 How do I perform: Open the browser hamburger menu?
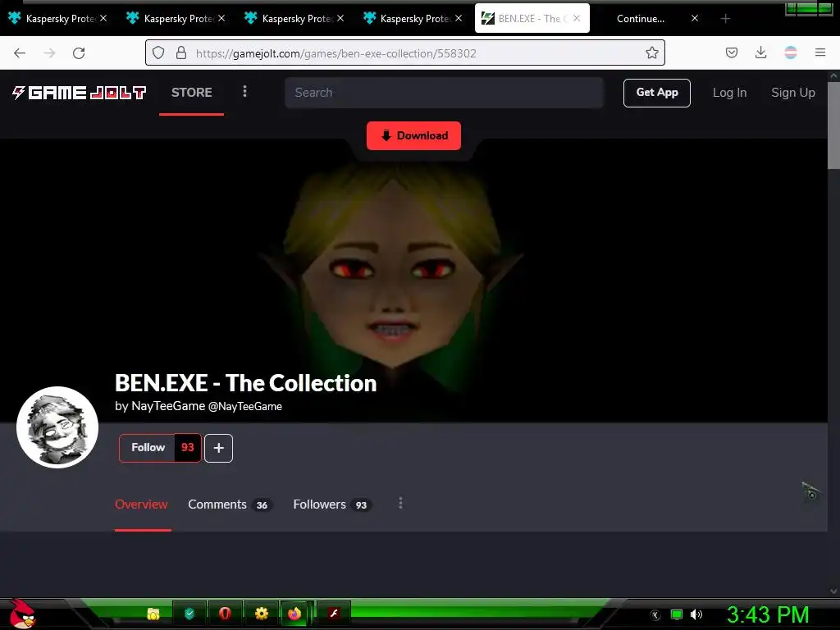pyautogui.click(x=819, y=52)
